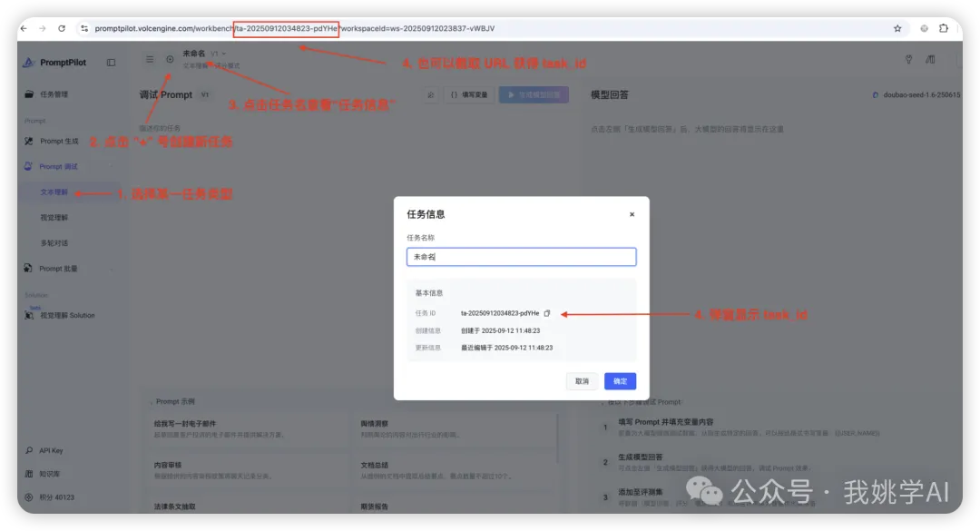Open the task list hamburger icon
The image size is (980, 531).
[150, 59]
